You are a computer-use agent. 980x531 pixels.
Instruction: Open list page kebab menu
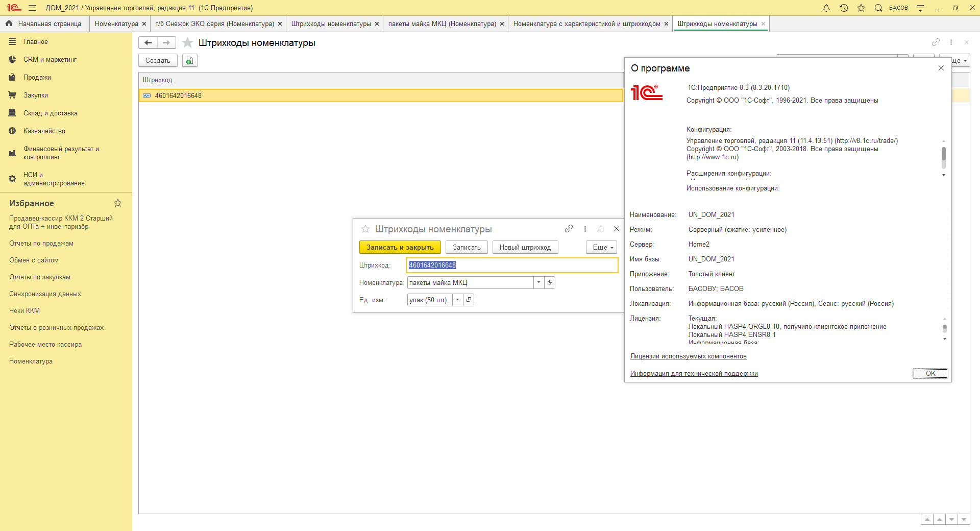tap(951, 42)
